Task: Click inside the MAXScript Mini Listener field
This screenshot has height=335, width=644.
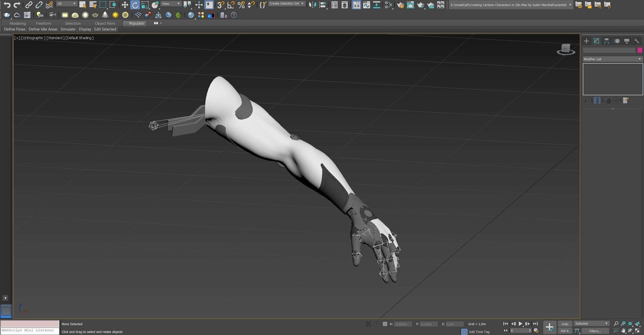Action: click(29, 330)
